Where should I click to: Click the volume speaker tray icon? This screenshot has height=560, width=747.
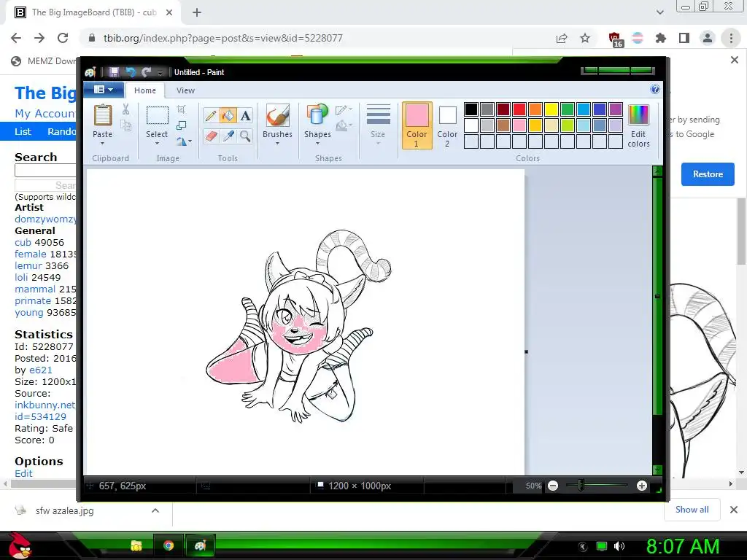click(619, 546)
